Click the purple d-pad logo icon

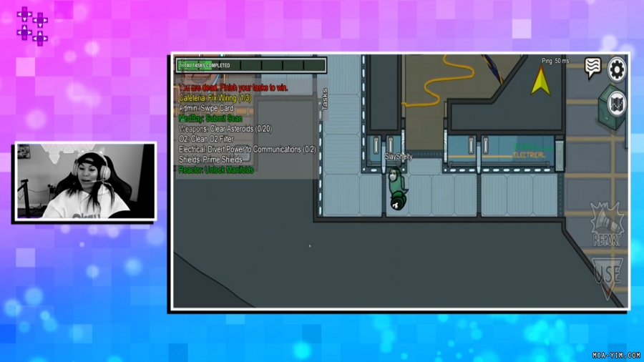click(x=32, y=26)
